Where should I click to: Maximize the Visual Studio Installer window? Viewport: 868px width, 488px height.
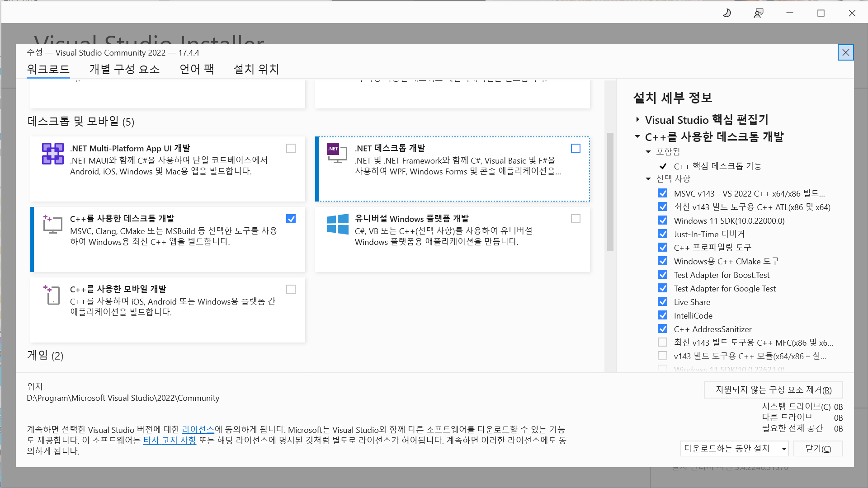[x=821, y=13]
